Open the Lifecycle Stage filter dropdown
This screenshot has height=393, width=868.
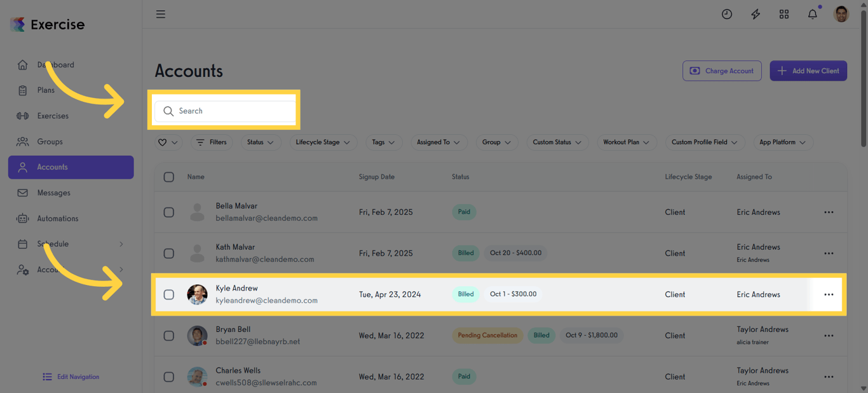(323, 142)
